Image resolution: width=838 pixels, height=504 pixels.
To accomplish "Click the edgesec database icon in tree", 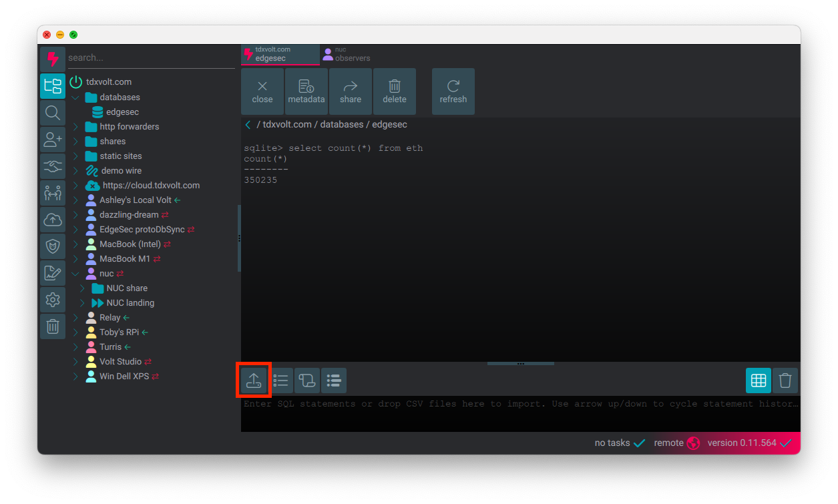I will tap(97, 112).
